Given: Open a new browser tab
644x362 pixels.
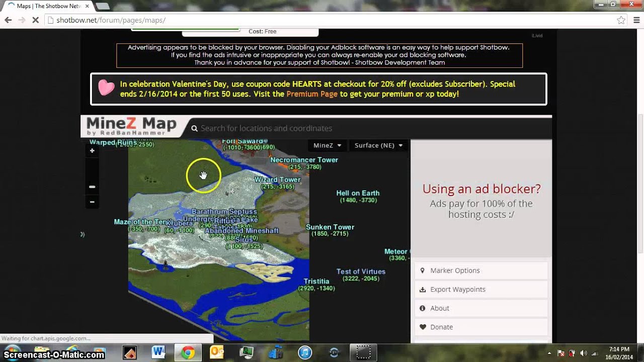Looking at the screenshot, I should (102, 6).
